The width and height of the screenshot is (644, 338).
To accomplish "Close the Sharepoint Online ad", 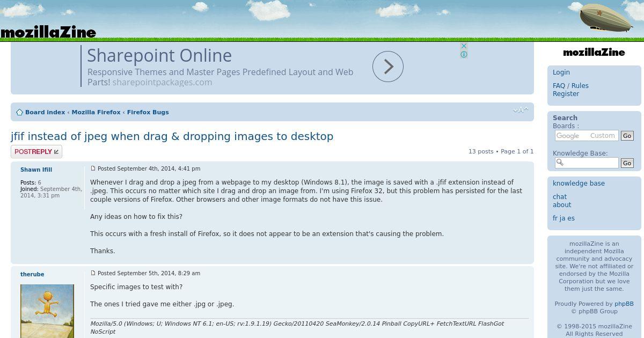I will tap(464, 46).
